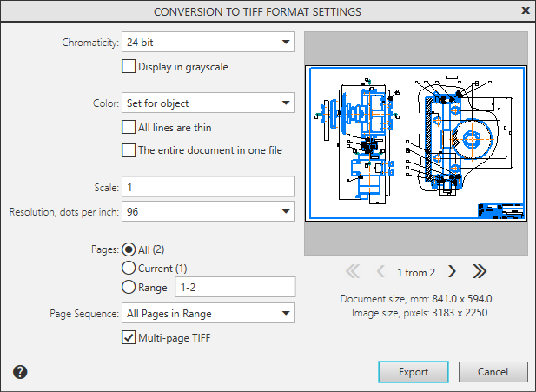The image size is (536, 392).
Task: Enable The entire document in one file
Action: click(x=129, y=149)
